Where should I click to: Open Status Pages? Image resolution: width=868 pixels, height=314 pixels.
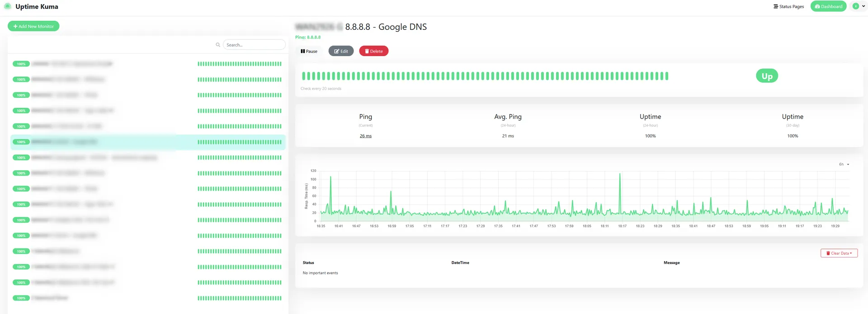789,6
